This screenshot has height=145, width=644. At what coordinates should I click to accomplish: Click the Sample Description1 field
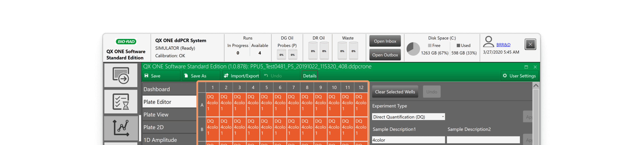tap(408, 140)
